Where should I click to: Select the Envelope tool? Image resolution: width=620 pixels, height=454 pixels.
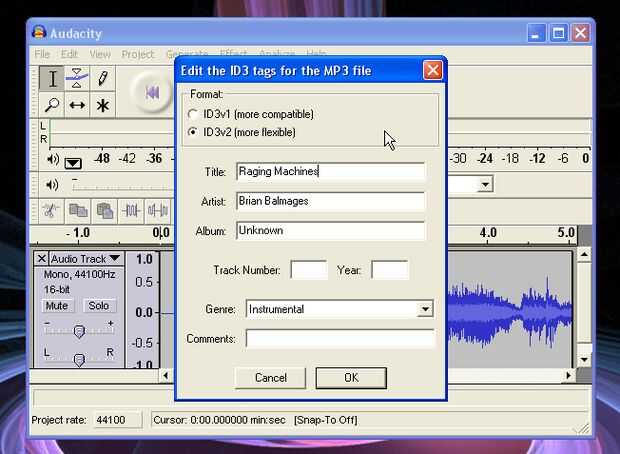click(77, 78)
